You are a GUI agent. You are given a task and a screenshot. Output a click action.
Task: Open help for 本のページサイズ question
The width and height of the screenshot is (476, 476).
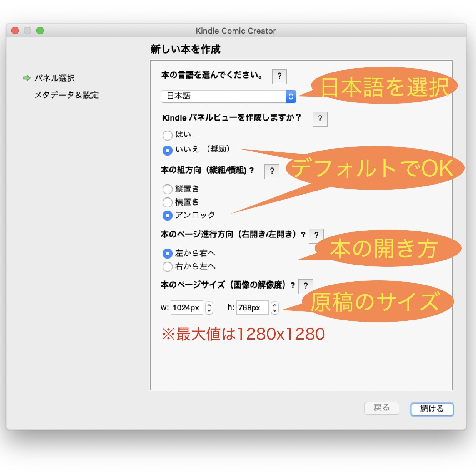tap(306, 286)
